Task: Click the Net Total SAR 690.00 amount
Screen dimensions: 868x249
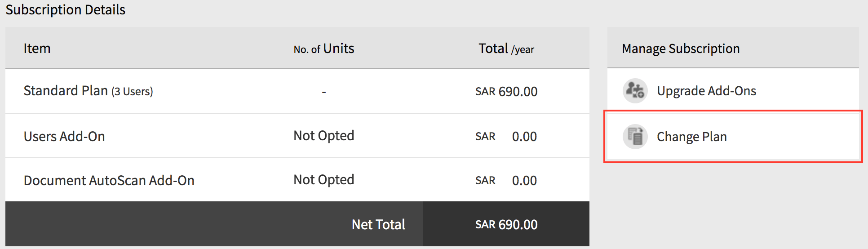Action: click(x=506, y=224)
